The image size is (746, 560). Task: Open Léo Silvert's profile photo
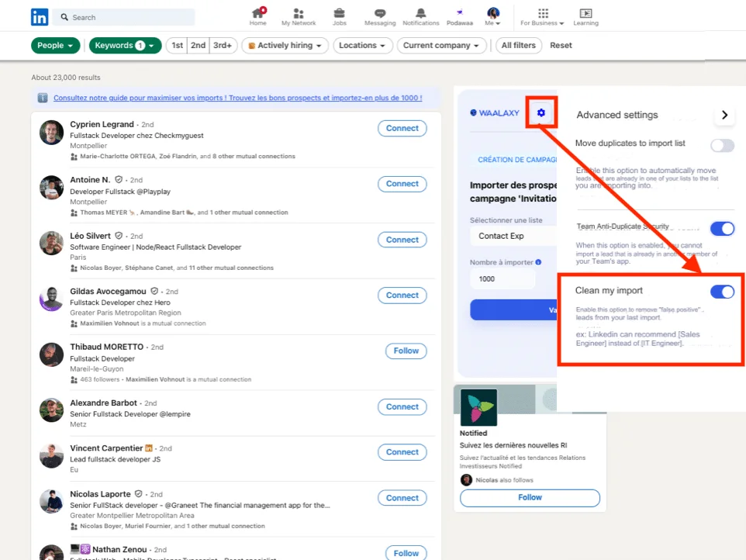coord(51,244)
